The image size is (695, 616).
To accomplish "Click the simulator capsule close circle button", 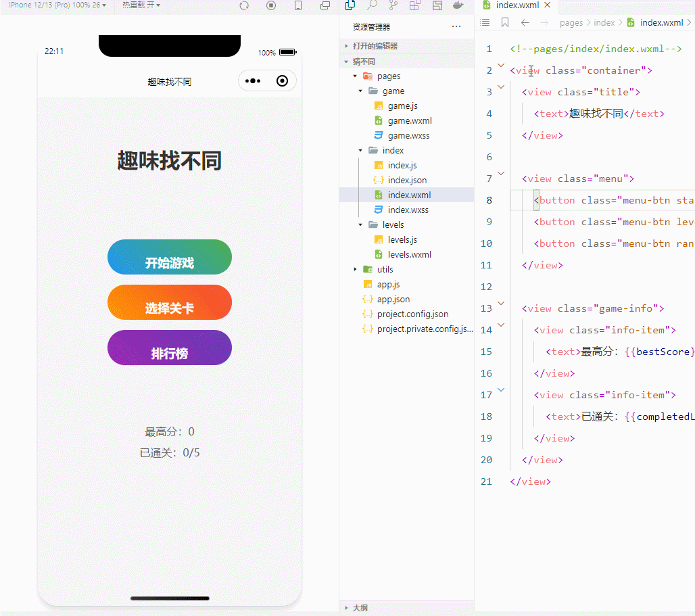I will [282, 81].
